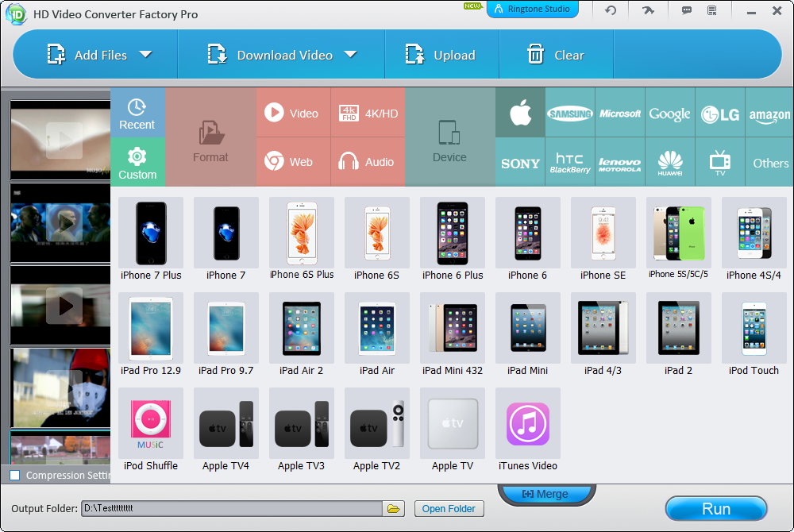Expand the Download Video dropdown arrow
This screenshot has height=532, width=794.
350,54
